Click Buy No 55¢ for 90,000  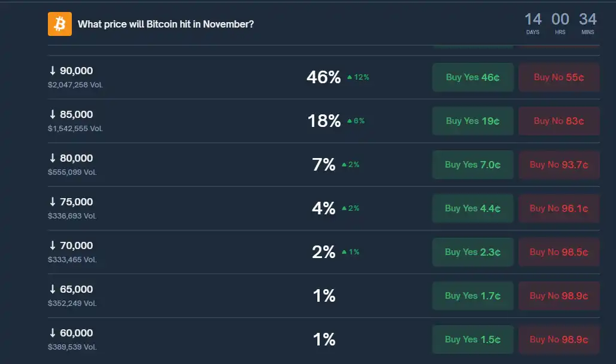pyautogui.click(x=559, y=77)
